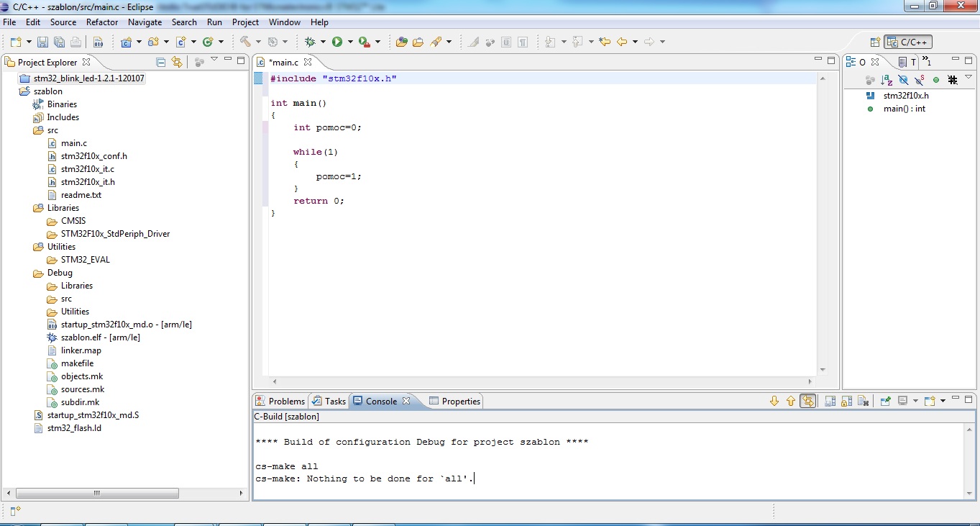The height and width of the screenshot is (526, 980).
Task: Click the New C Source File icon
Action: [x=181, y=42]
